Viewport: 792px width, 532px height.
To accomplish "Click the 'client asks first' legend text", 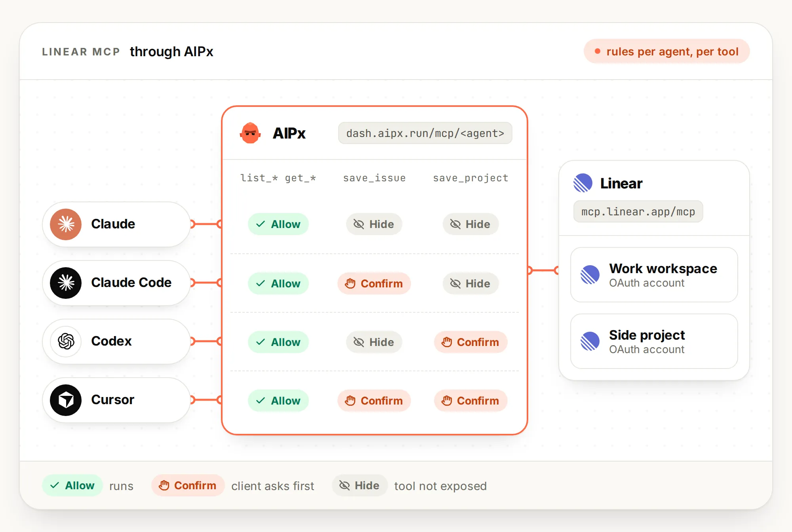I will pos(273,486).
